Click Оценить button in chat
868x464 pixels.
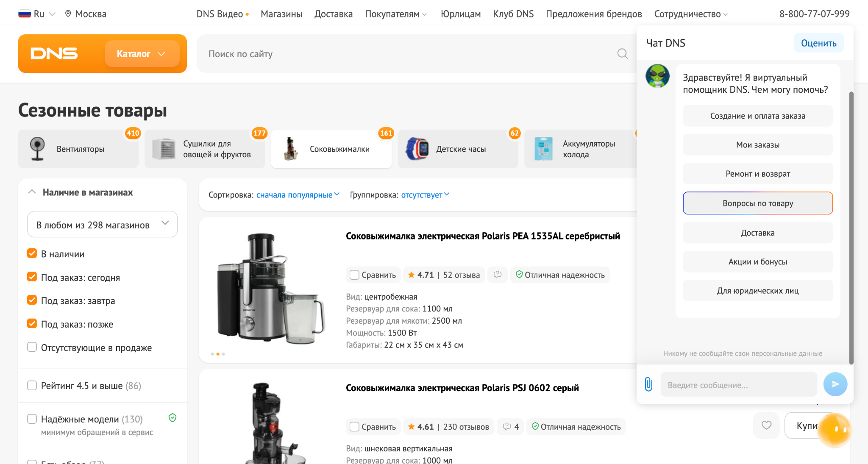tap(818, 43)
